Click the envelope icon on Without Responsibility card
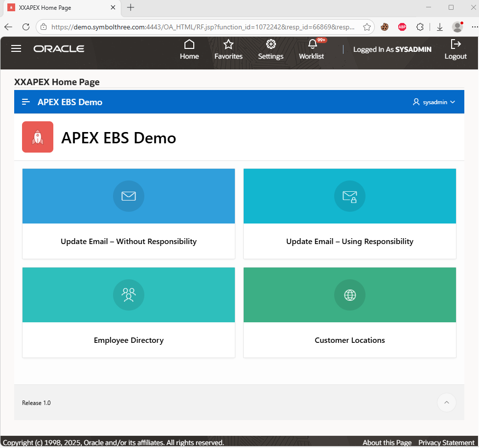The width and height of the screenshot is (479, 448). tap(129, 196)
